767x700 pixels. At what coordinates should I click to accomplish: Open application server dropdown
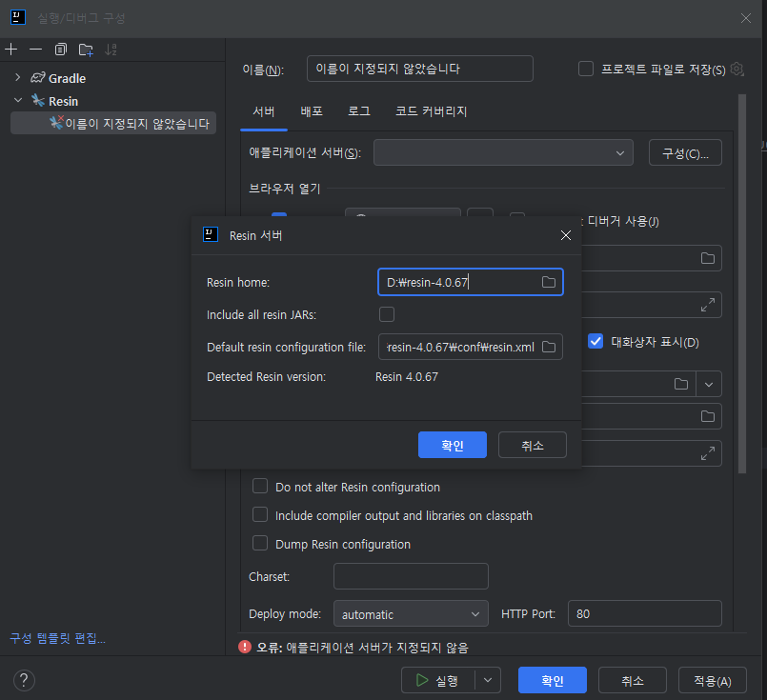(503, 152)
